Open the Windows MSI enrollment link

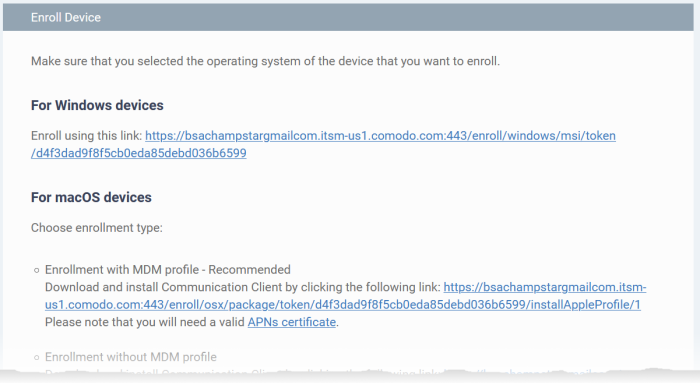(380, 136)
